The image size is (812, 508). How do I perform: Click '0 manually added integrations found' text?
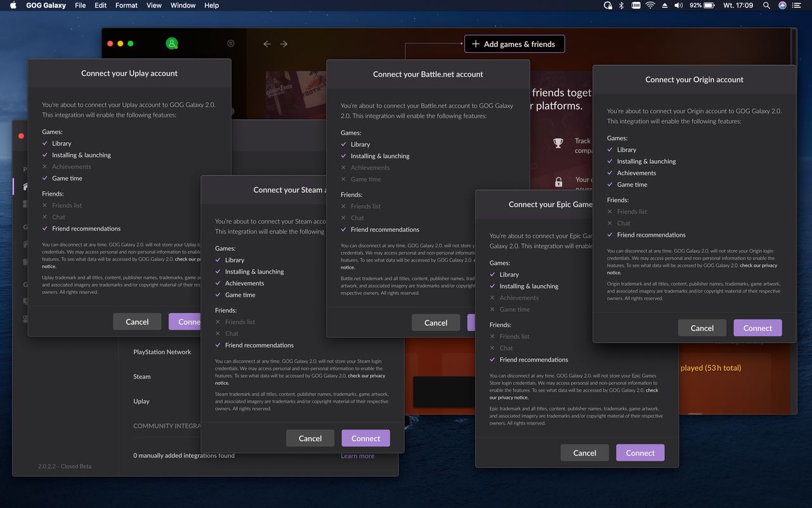pos(184,455)
